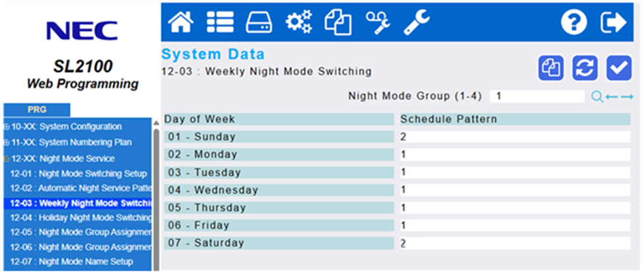Open 12-01 Night Mode Switching Setup
The width and height of the screenshot is (644, 273).
pos(78,174)
